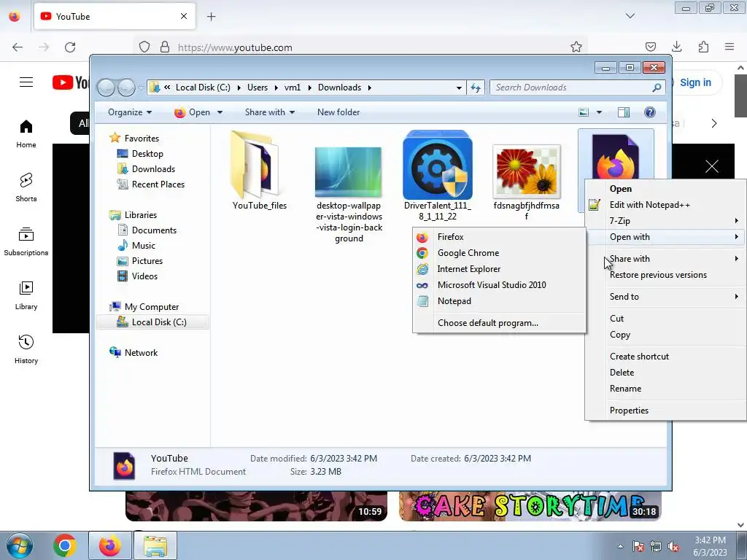Click Edit with Notepad++ context entry
This screenshot has width=747, height=560.
tap(665, 205)
